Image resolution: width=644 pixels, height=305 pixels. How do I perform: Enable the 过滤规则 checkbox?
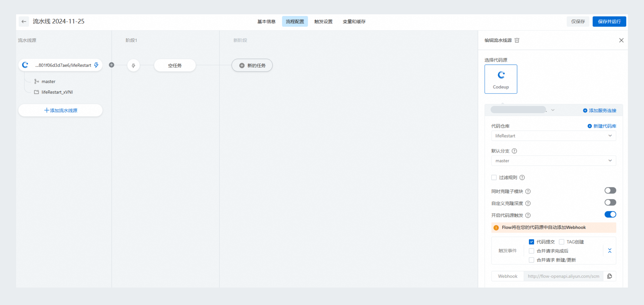(x=494, y=178)
